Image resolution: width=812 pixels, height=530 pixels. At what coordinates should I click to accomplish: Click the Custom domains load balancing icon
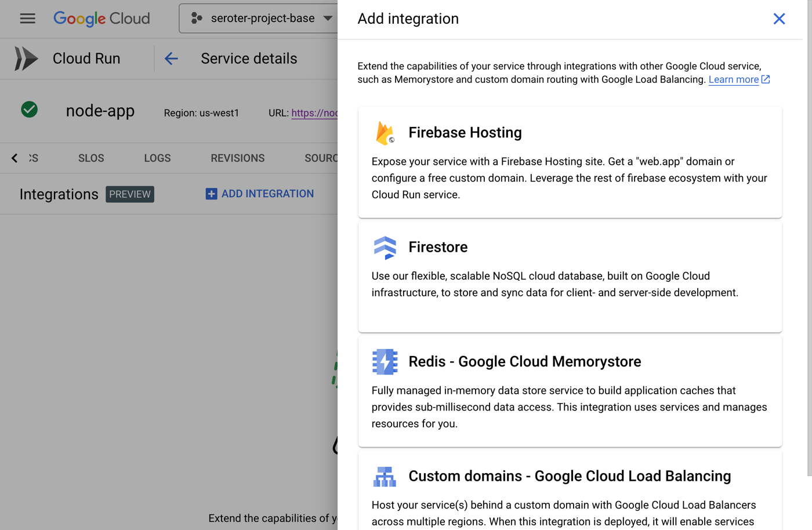click(385, 477)
